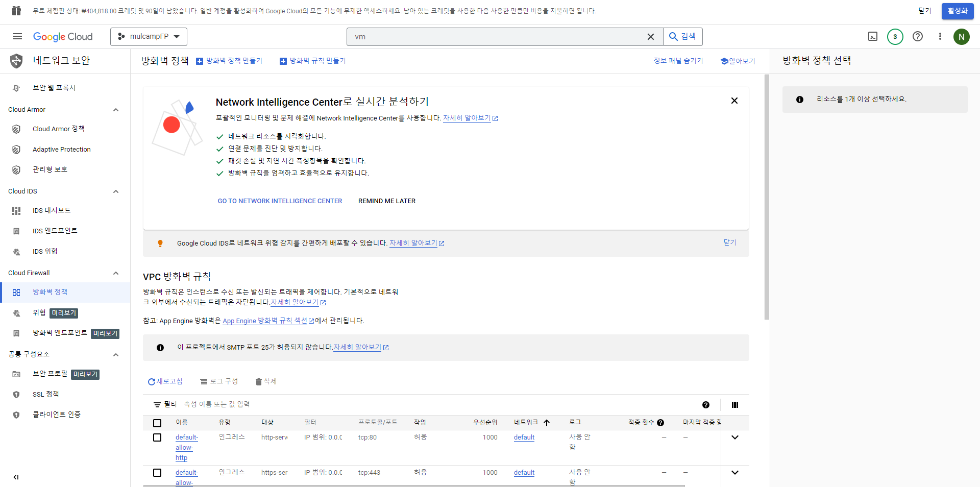Dismiss the free trial banner
Image resolution: width=980 pixels, height=487 pixels.
point(925,11)
